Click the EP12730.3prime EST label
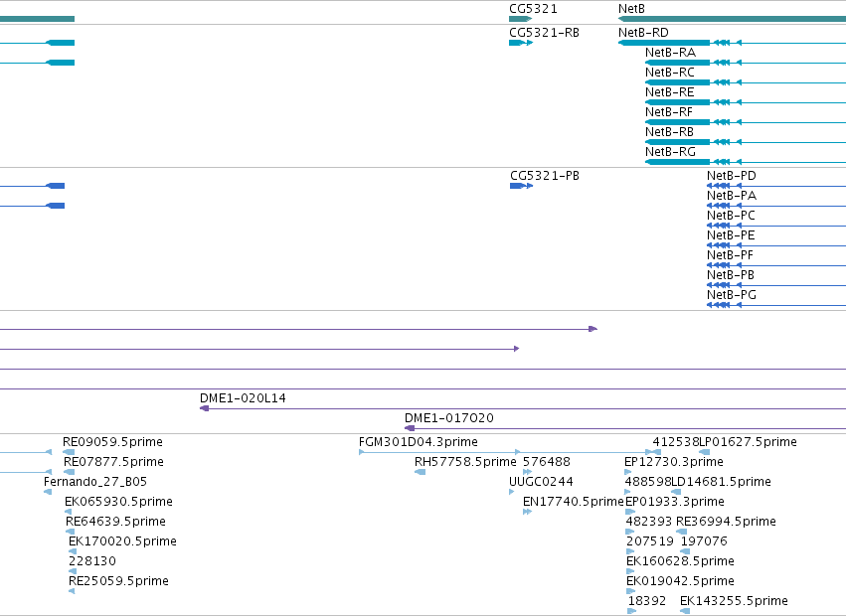This screenshot has height=616, width=846. 674,462
